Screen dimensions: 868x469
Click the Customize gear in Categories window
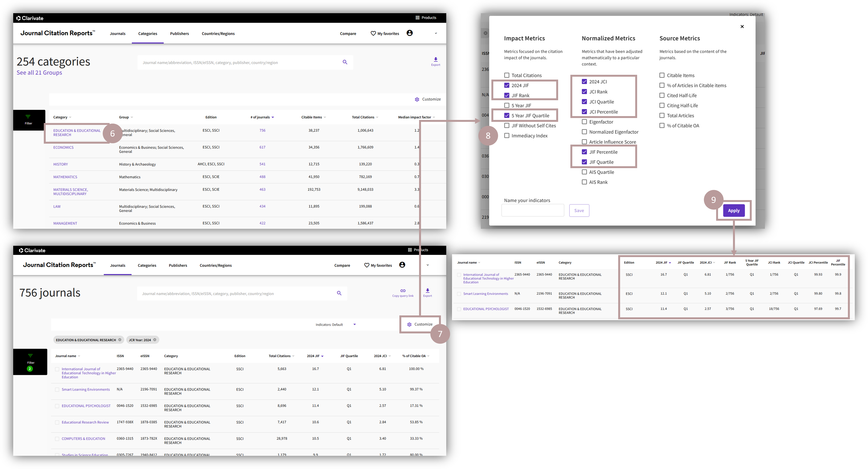click(417, 99)
